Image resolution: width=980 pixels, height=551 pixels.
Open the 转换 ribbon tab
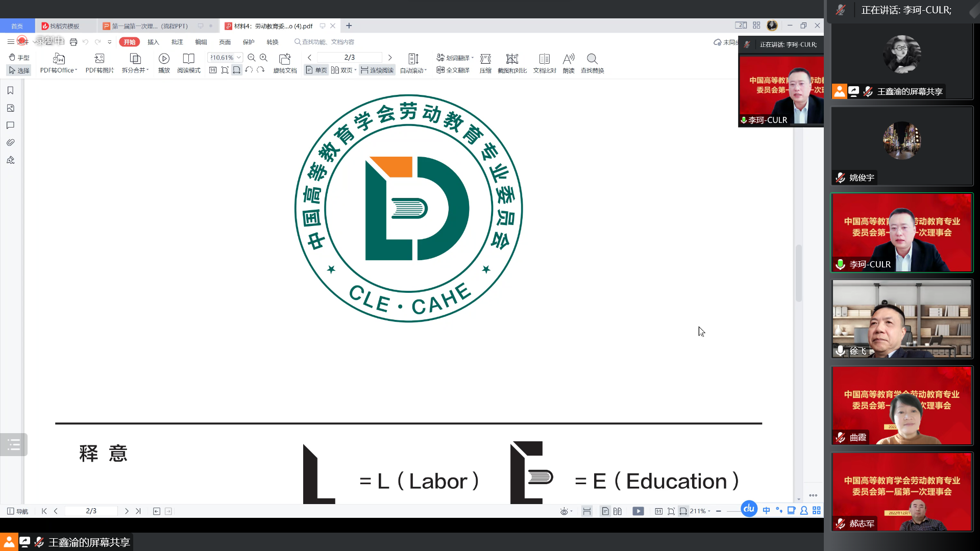[273, 42]
